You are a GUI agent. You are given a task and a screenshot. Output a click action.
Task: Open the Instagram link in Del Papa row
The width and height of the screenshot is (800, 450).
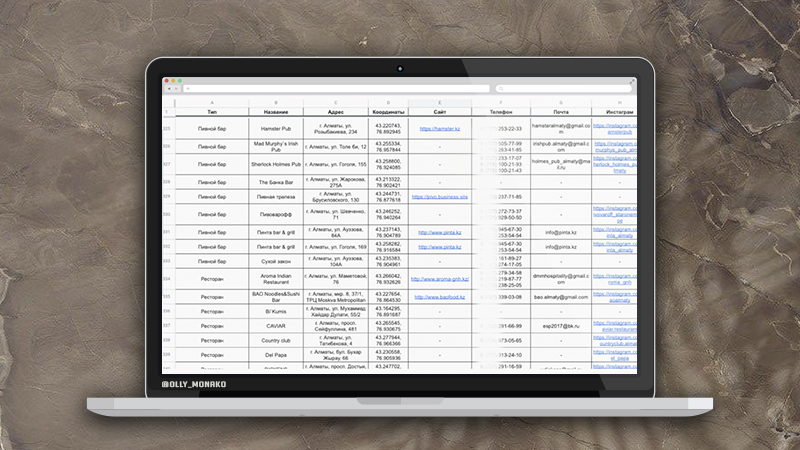tap(615, 355)
